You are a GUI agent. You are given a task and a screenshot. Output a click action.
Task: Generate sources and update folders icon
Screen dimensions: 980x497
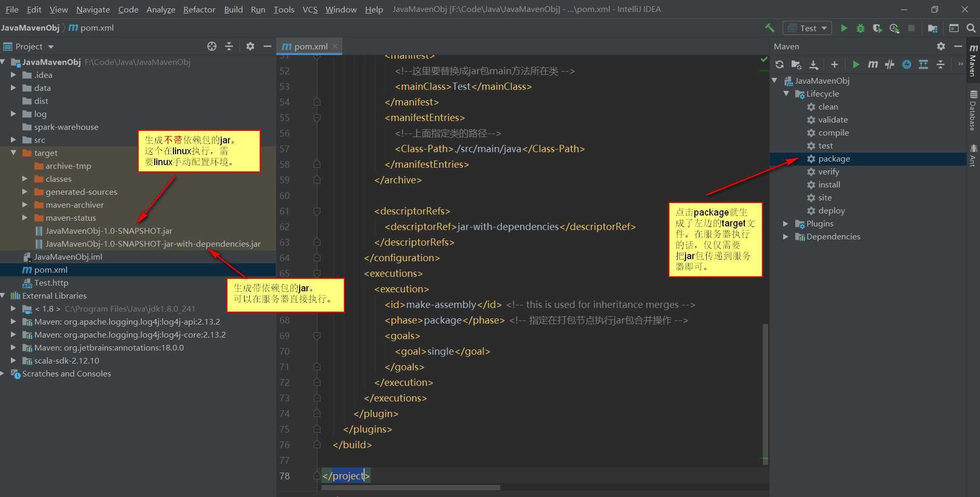pos(796,64)
